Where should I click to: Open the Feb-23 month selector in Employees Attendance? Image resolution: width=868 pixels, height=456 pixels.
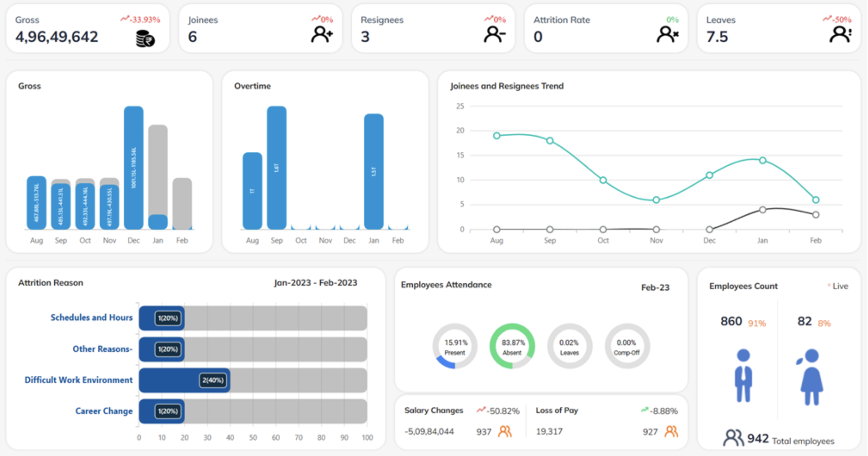point(656,287)
